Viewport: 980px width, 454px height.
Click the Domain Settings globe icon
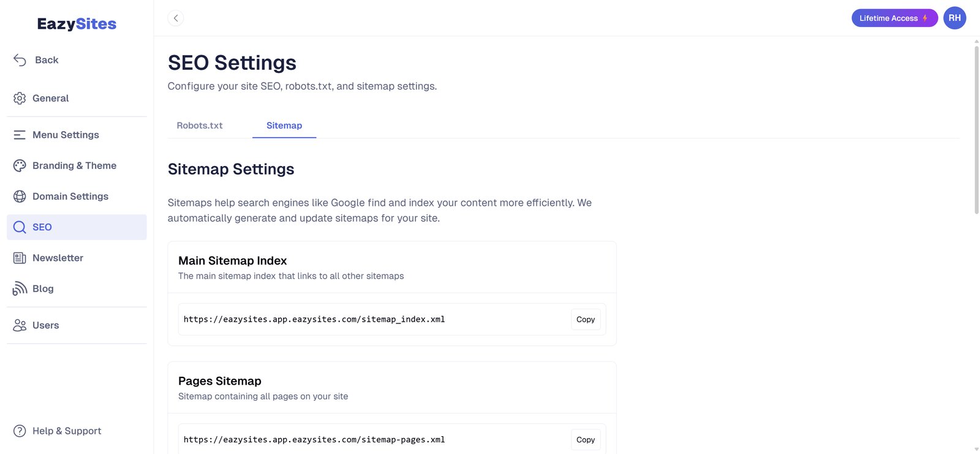(x=20, y=196)
